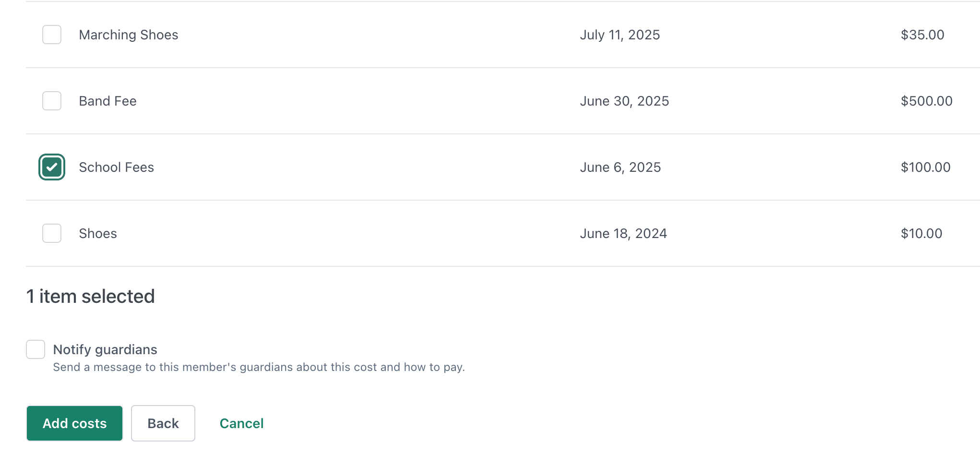Click the Notify guardians label text

click(x=105, y=349)
